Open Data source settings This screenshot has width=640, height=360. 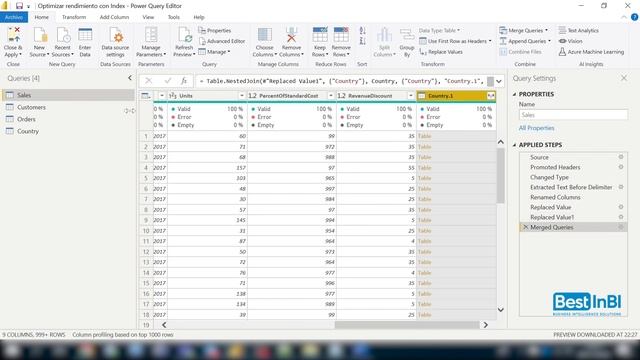[115, 42]
